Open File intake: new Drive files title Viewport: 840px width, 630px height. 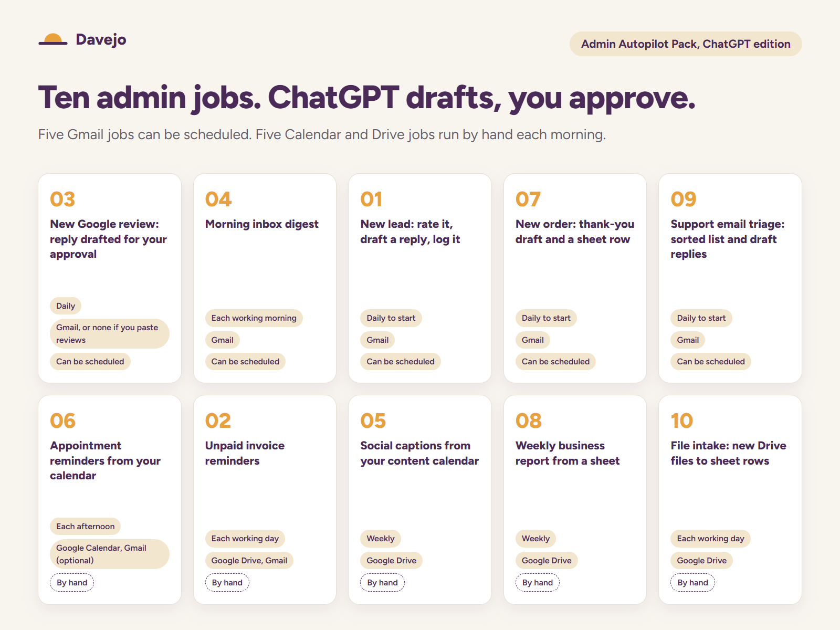pos(728,453)
